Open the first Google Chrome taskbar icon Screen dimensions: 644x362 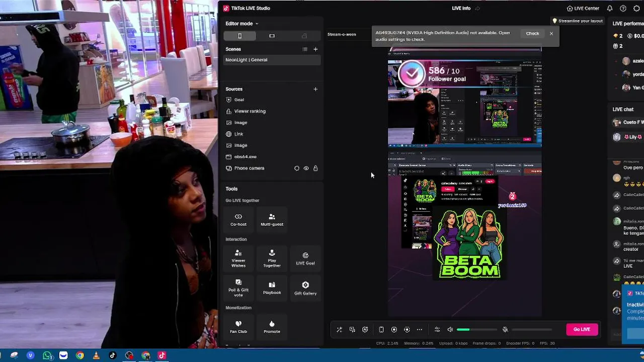click(79, 355)
